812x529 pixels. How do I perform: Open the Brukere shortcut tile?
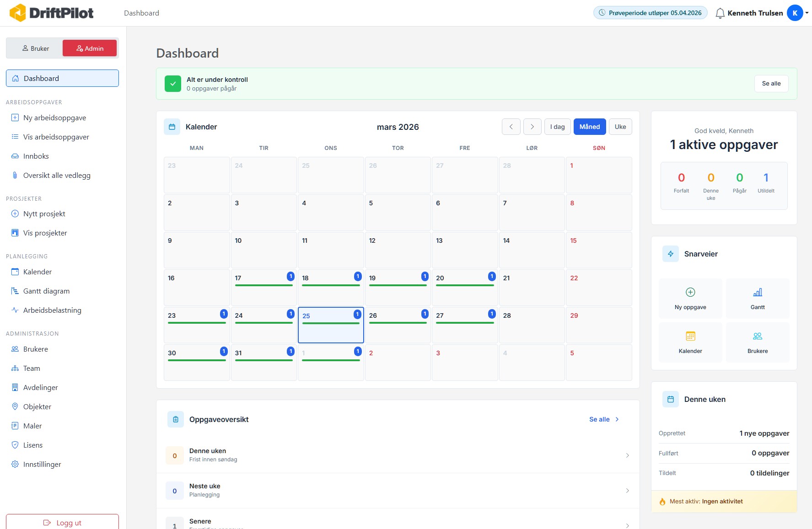tap(758, 342)
